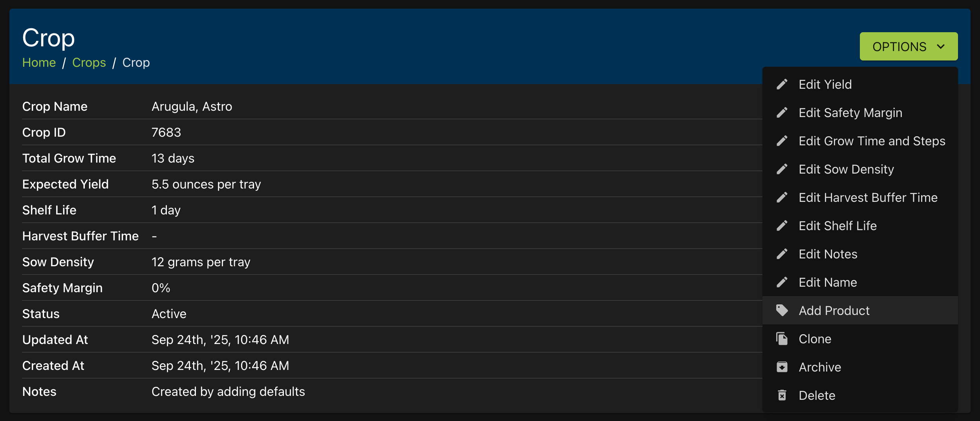This screenshot has height=421, width=980.
Task: Click the pencil icon next to Edit Safety Margin
Action: coord(782,113)
